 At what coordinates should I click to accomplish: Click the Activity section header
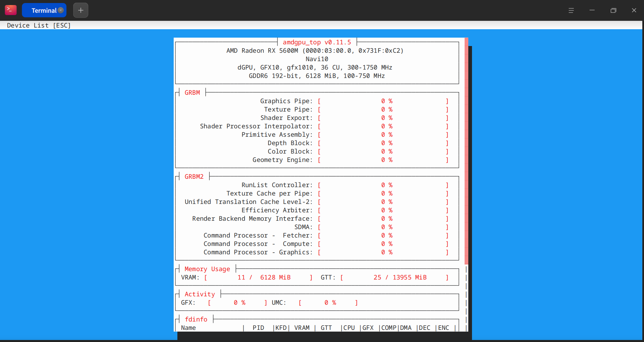[200, 294]
